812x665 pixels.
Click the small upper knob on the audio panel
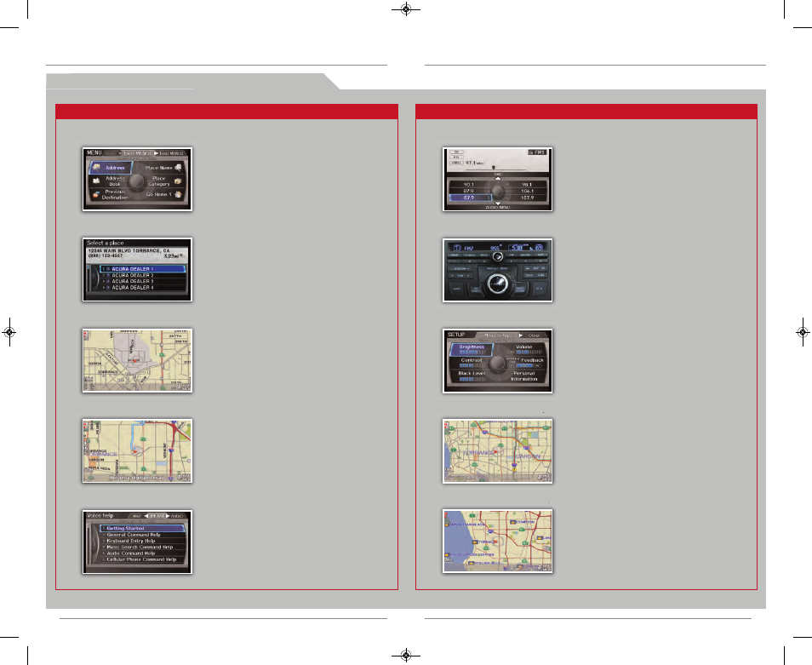click(x=496, y=256)
